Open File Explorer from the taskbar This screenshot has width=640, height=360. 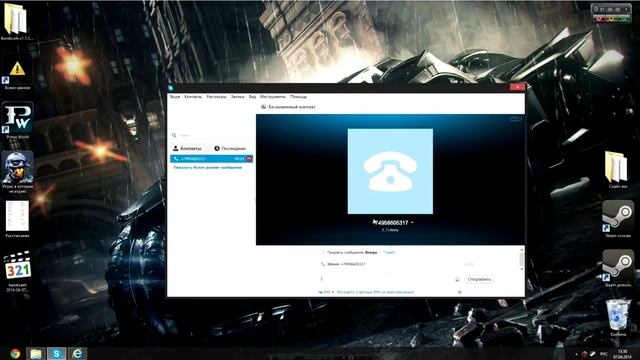point(36,353)
